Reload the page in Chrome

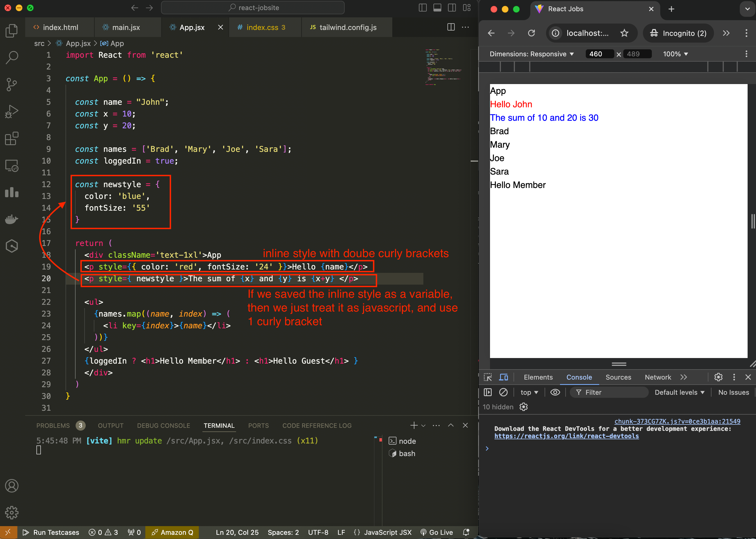pos(531,33)
